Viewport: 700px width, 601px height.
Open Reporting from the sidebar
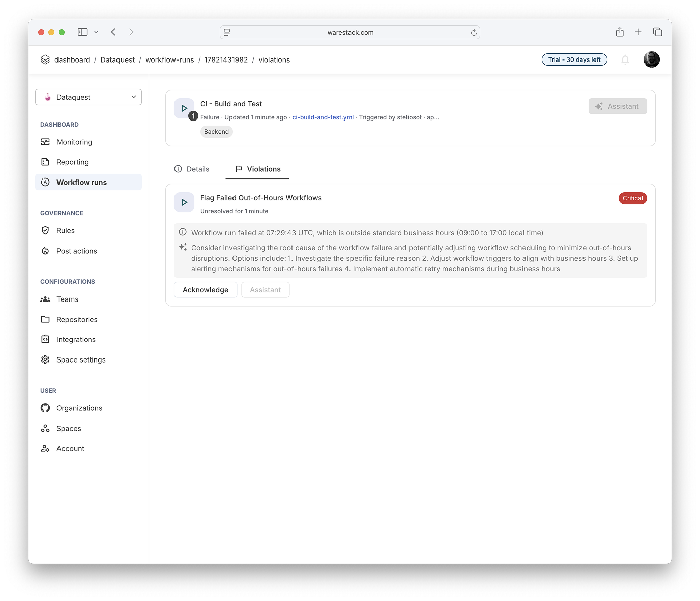(x=72, y=162)
